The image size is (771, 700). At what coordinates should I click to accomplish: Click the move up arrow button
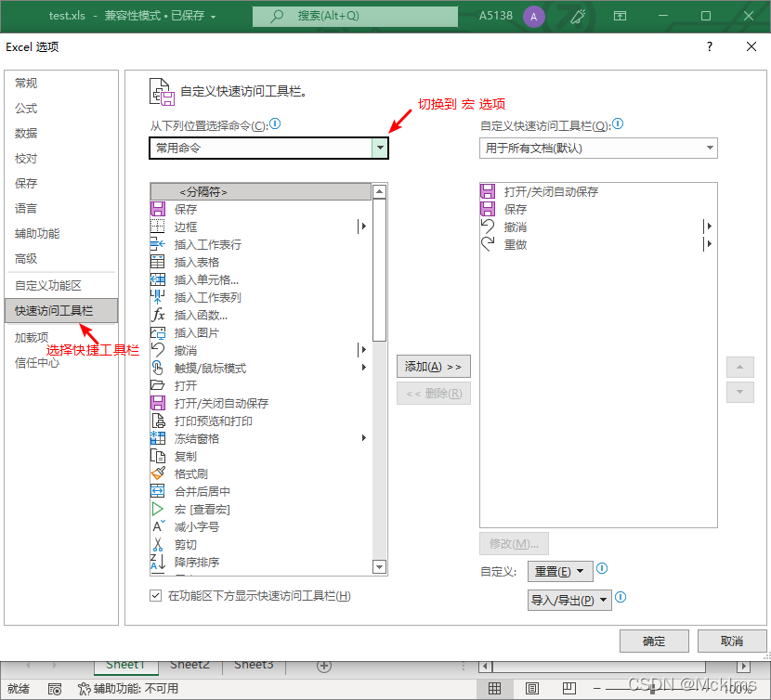pos(740,367)
